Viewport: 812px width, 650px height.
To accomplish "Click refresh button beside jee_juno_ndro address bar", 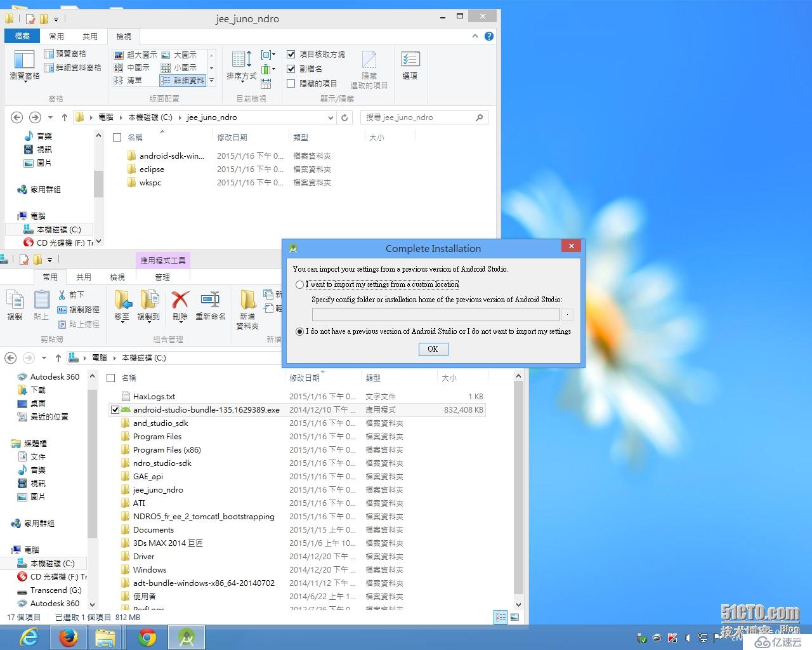I will [x=344, y=117].
